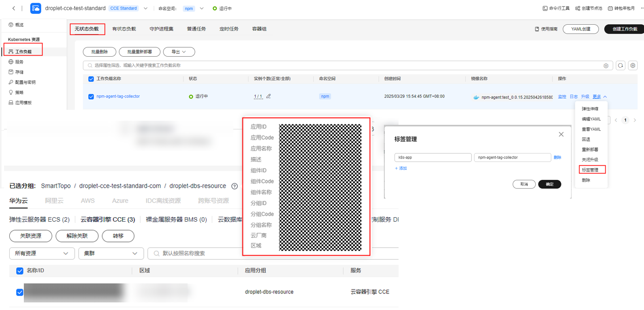Click the 创建节点池 icon in header
Viewport: 644px width, 310px height.
[x=578, y=8]
